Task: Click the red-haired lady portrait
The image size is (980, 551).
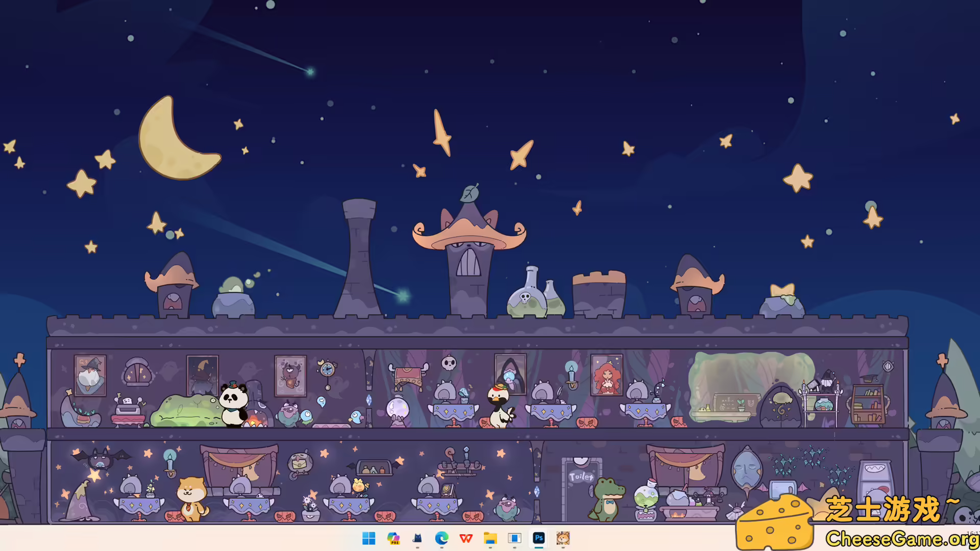Action: [x=606, y=376]
